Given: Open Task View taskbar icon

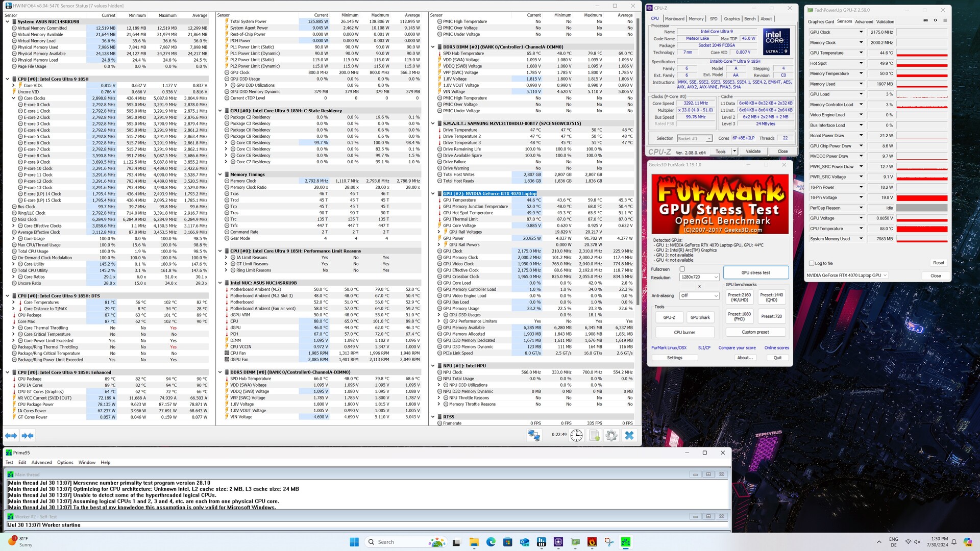Looking at the screenshot, I should click(x=456, y=542).
